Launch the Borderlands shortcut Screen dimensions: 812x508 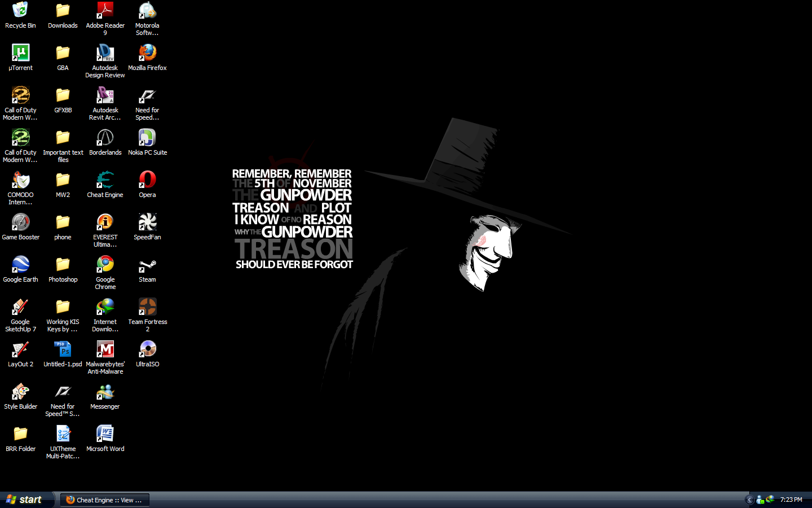click(x=105, y=142)
